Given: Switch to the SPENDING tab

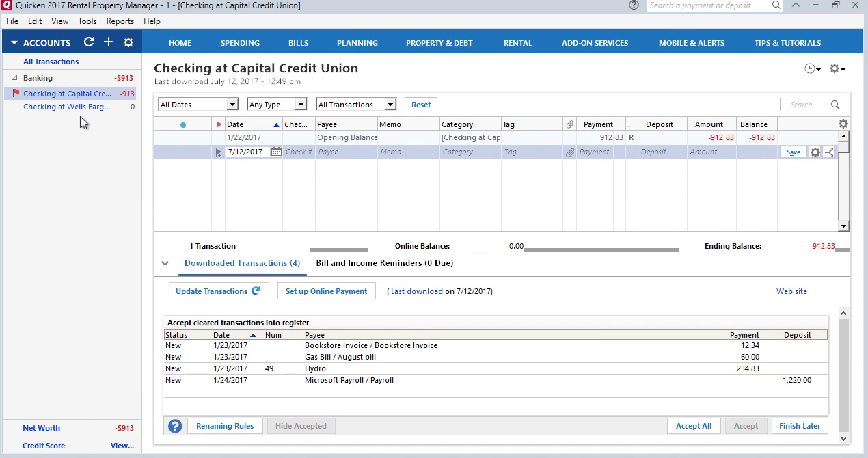Looking at the screenshot, I should [240, 43].
